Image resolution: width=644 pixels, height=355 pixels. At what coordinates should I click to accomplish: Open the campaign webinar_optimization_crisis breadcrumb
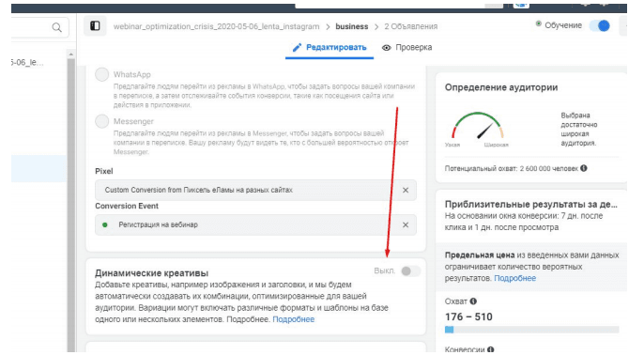click(x=216, y=26)
